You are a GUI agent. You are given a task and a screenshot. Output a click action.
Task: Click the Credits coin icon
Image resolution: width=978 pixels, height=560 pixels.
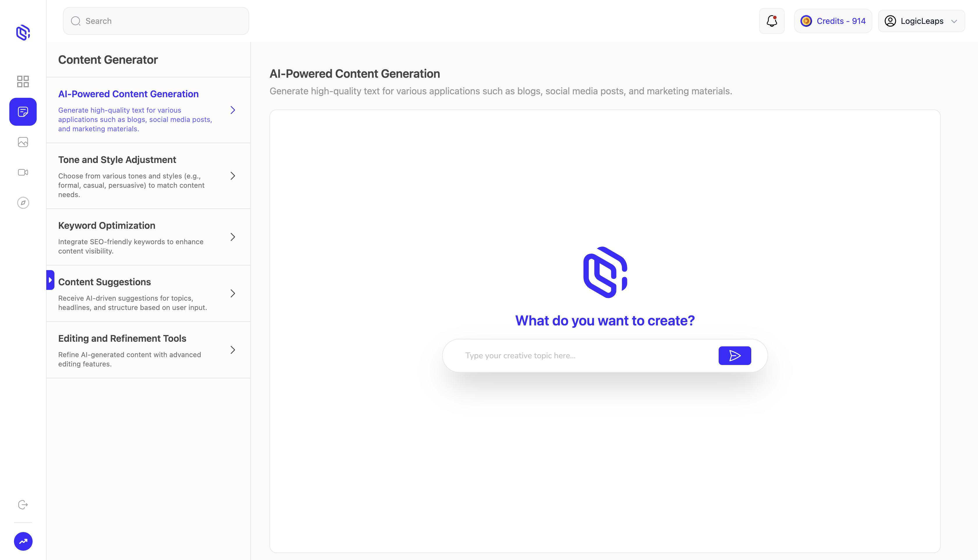click(x=806, y=21)
